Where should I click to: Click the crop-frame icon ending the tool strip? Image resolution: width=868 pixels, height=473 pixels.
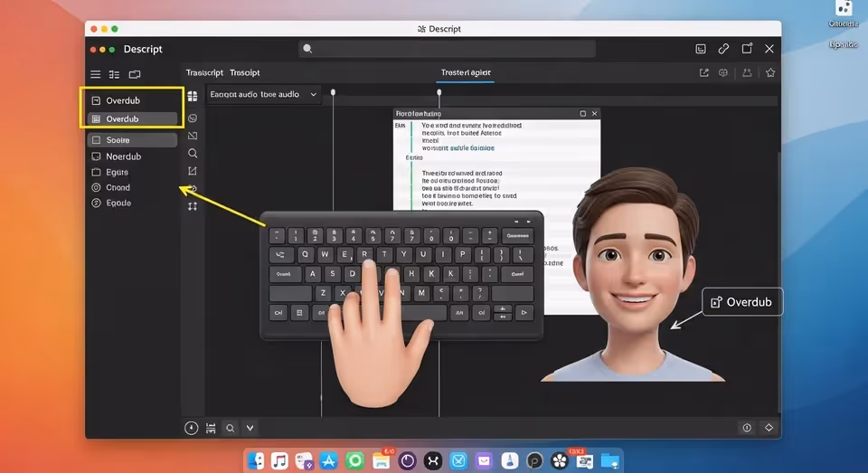point(193,206)
